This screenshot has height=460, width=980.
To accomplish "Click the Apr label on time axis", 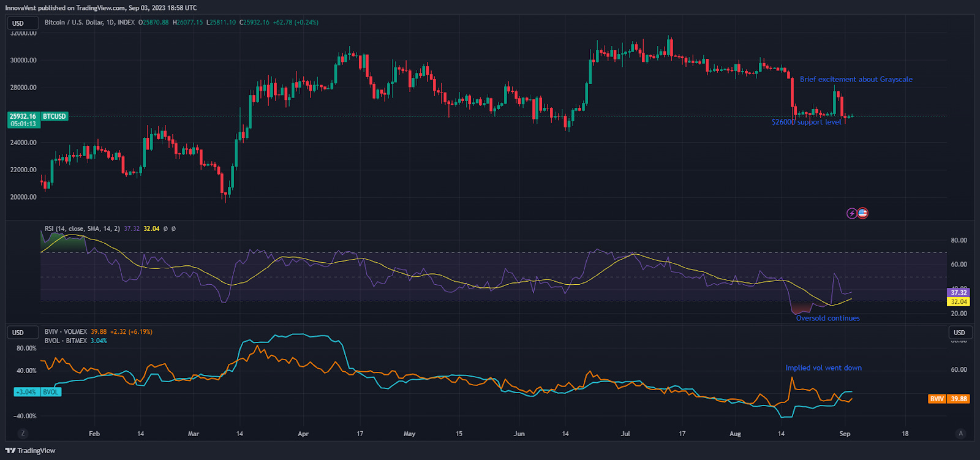I will coord(303,434).
